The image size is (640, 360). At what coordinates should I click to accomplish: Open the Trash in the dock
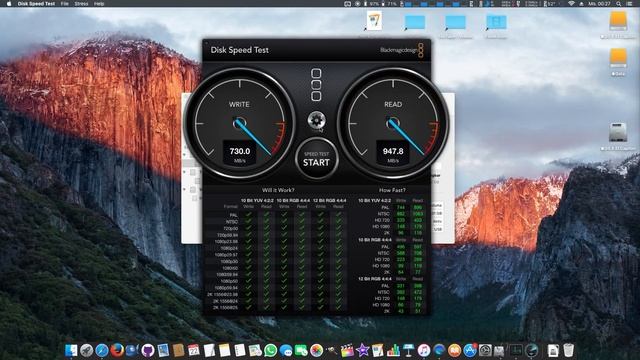569,350
